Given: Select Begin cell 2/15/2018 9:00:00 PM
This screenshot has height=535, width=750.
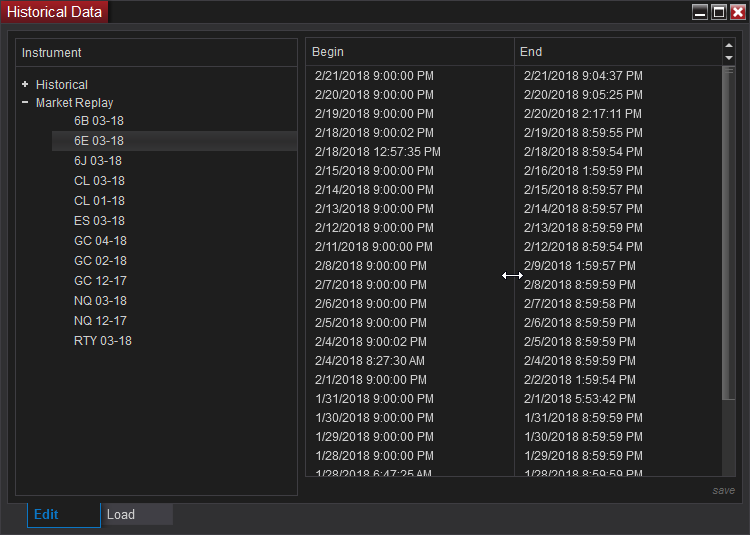Looking at the screenshot, I should coord(374,171).
